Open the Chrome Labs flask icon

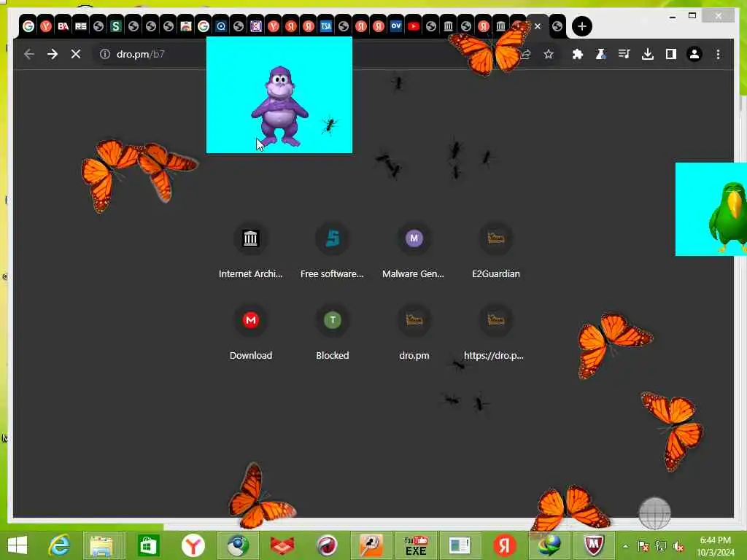pyautogui.click(x=601, y=54)
